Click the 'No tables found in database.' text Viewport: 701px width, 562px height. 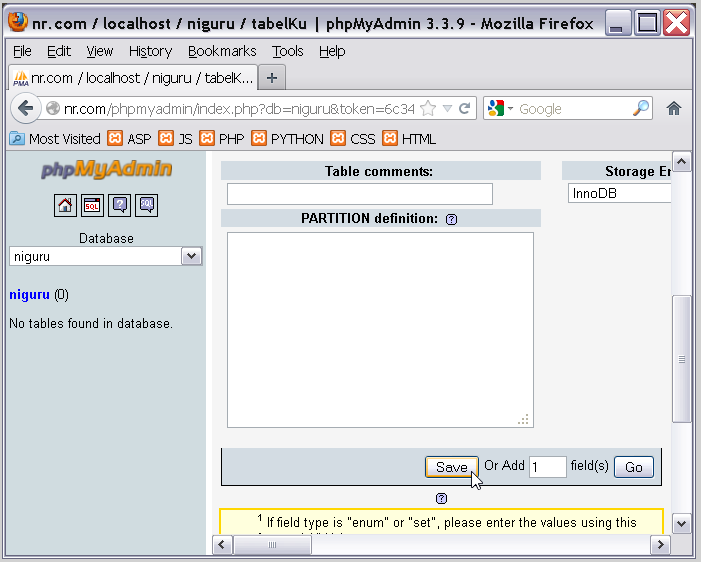click(91, 323)
